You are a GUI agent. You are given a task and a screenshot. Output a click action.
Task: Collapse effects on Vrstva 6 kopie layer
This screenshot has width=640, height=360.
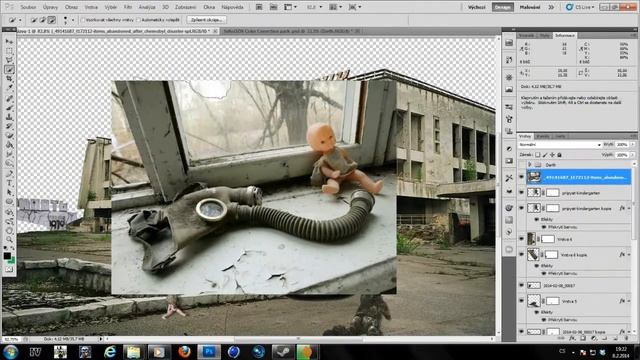point(629,255)
